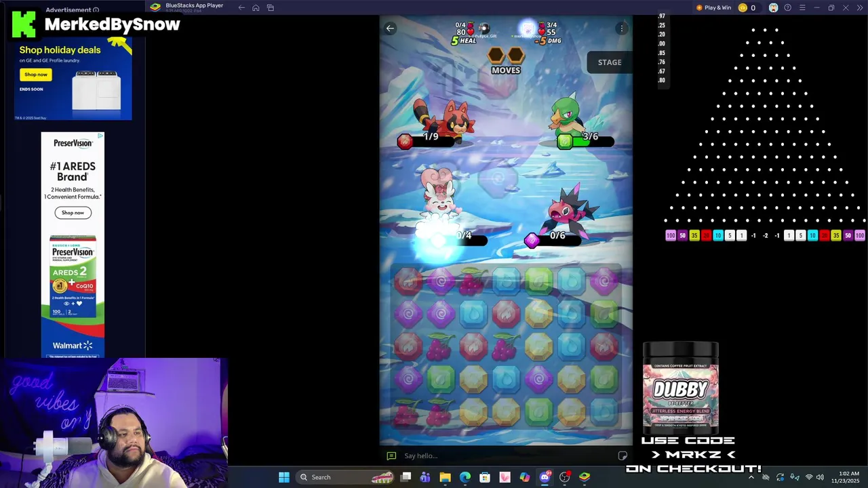Click the AdChoices icon on PreserVision ad
Screen dimensions: 868x488
point(100,136)
